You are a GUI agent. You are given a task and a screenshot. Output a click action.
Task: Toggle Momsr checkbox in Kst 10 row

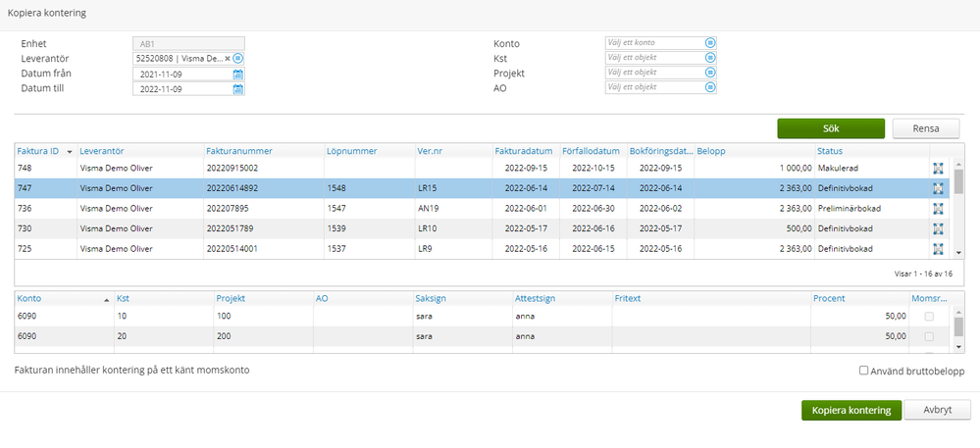pos(929,317)
